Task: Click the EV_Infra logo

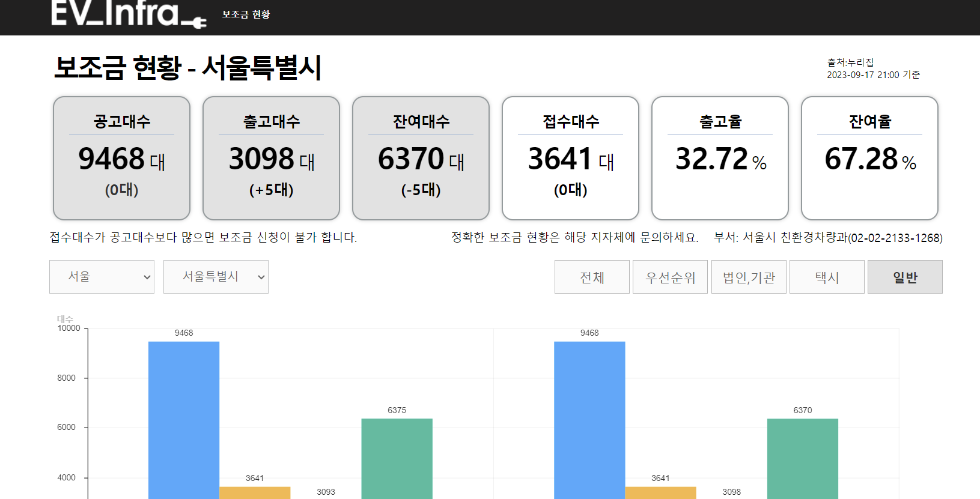Action: point(129,14)
